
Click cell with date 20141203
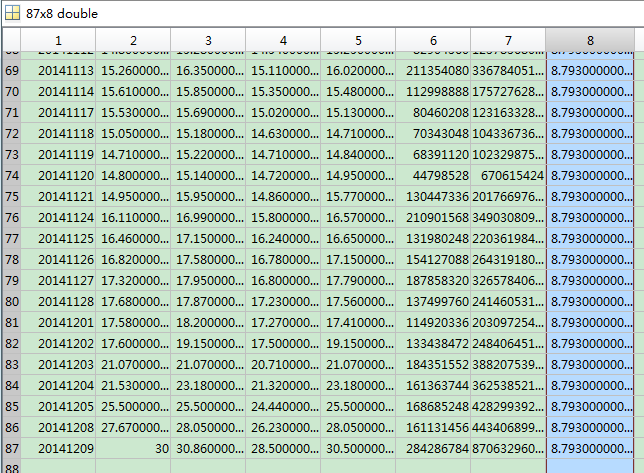coord(58,364)
